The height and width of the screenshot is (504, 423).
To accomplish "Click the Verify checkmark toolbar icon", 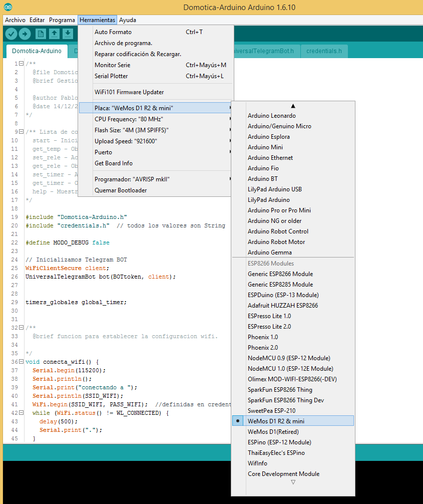I will pos(11,34).
